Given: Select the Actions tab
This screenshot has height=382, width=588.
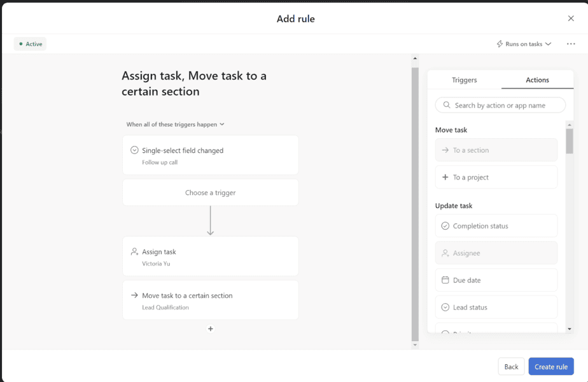Looking at the screenshot, I should pos(538,80).
